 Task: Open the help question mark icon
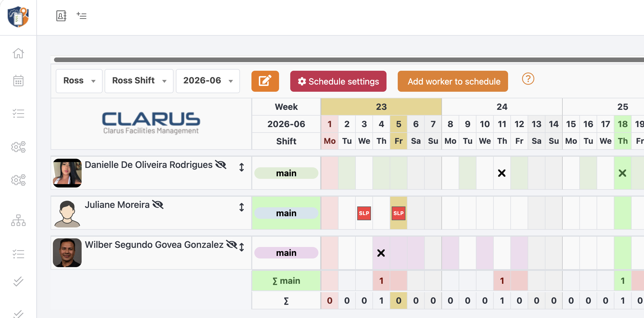tap(528, 79)
